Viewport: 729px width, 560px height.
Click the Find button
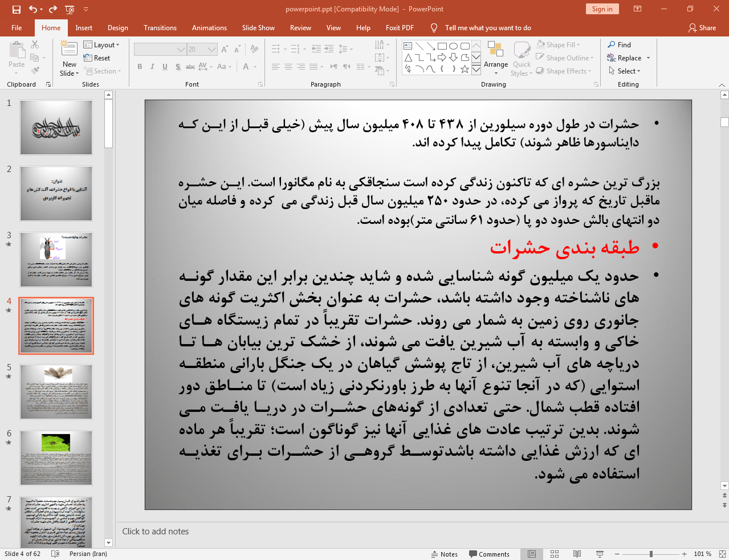tap(620, 45)
